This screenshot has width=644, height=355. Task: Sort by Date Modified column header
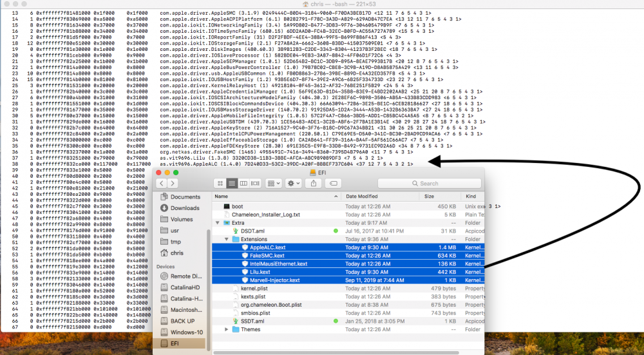tap(381, 197)
